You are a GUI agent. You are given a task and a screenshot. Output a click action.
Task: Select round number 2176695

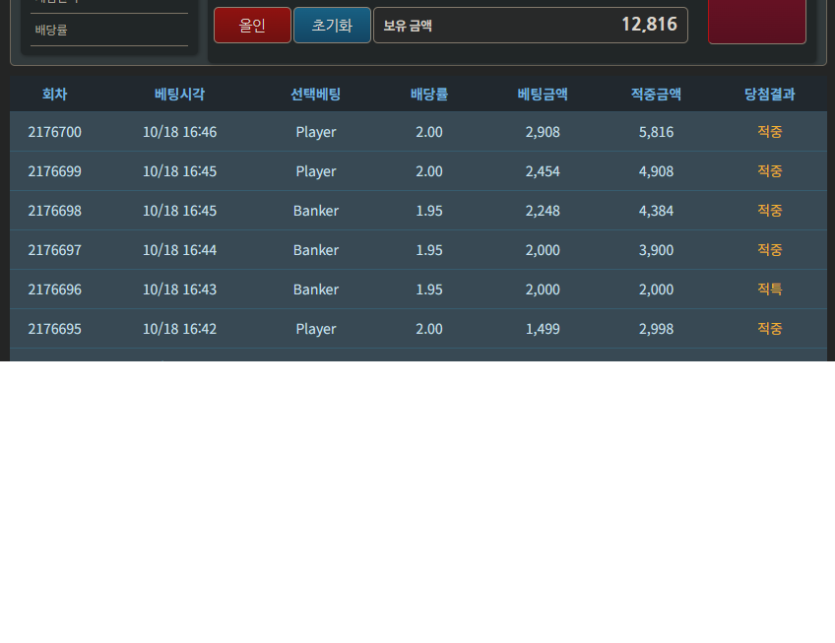point(55,329)
